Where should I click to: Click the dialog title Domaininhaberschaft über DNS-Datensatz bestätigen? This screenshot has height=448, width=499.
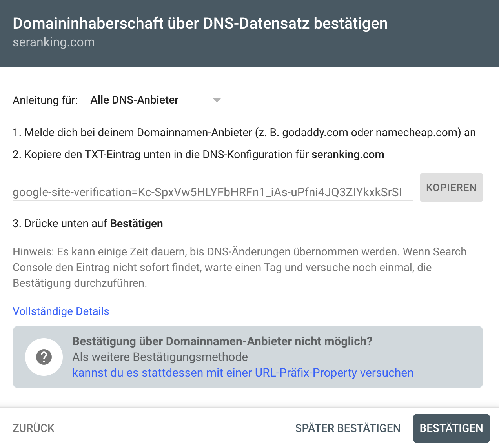click(200, 24)
